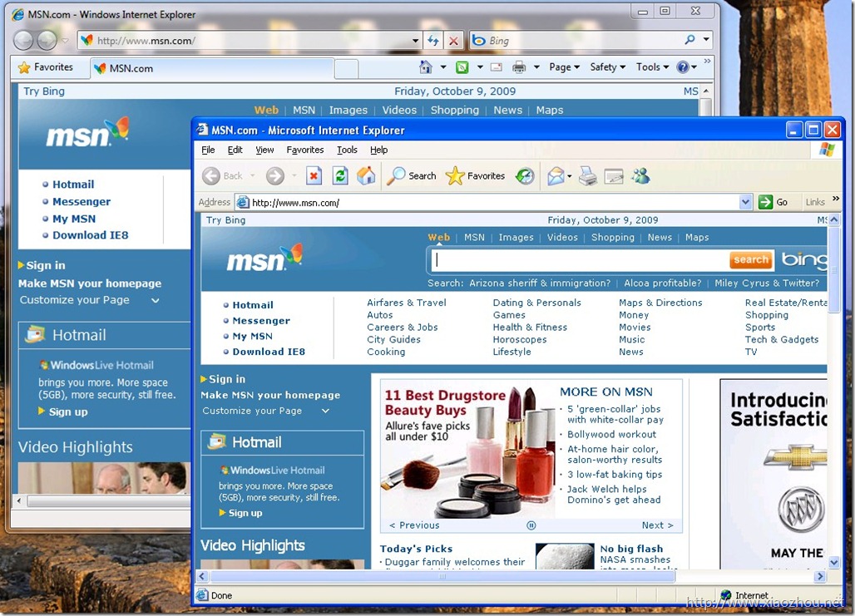Viewport: 855px width, 616px height.
Task: Open the Horoscopes link
Action: pos(519,340)
